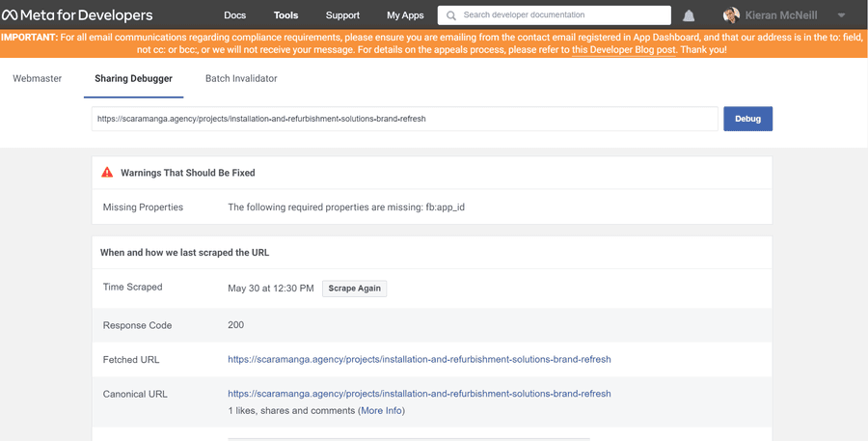Click the 200 response code value
Screen dimensions: 868x441
pyautogui.click(x=236, y=325)
